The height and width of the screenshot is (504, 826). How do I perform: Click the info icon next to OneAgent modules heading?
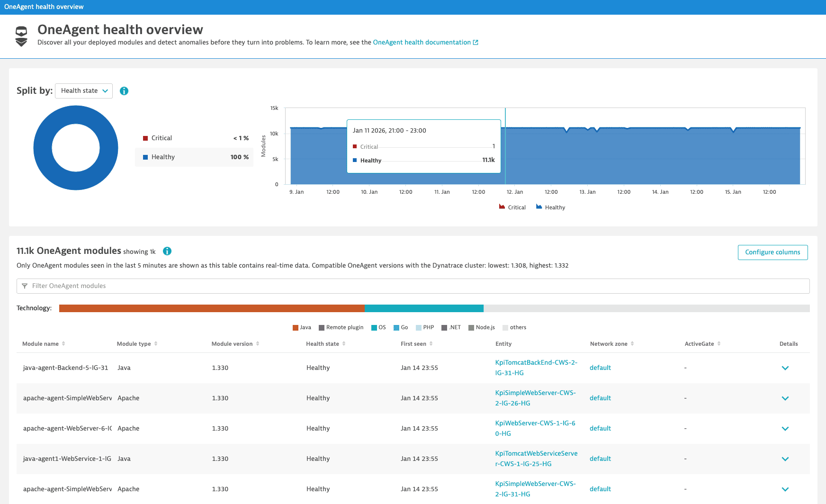tap(167, 251)
